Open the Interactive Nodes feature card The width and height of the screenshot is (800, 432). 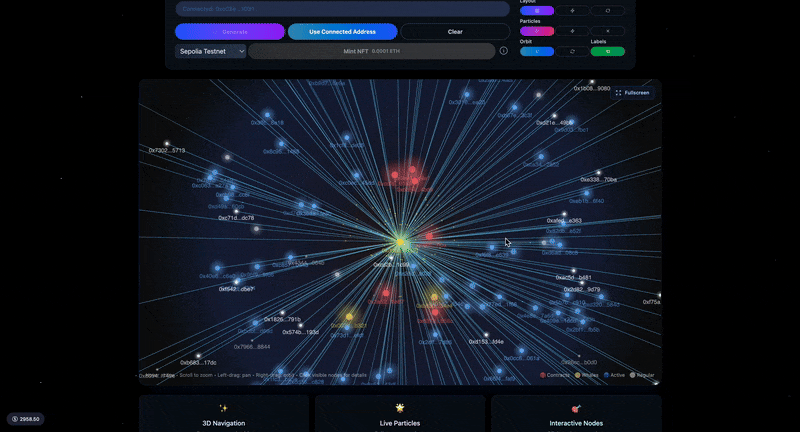(576, 414)
